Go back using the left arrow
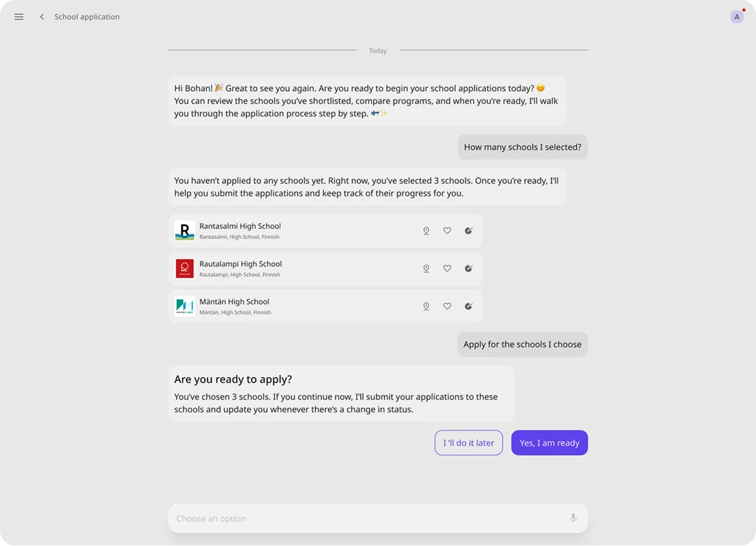Screen dimensions: 756x546 (x=42, y=17)
